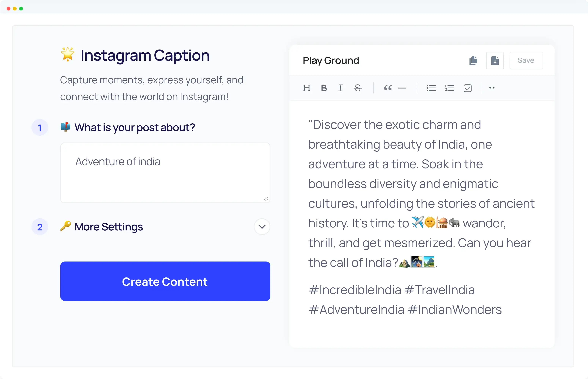Open more formatting options
The height and width of the screenshot is (379, 588).
coord(492,88)
